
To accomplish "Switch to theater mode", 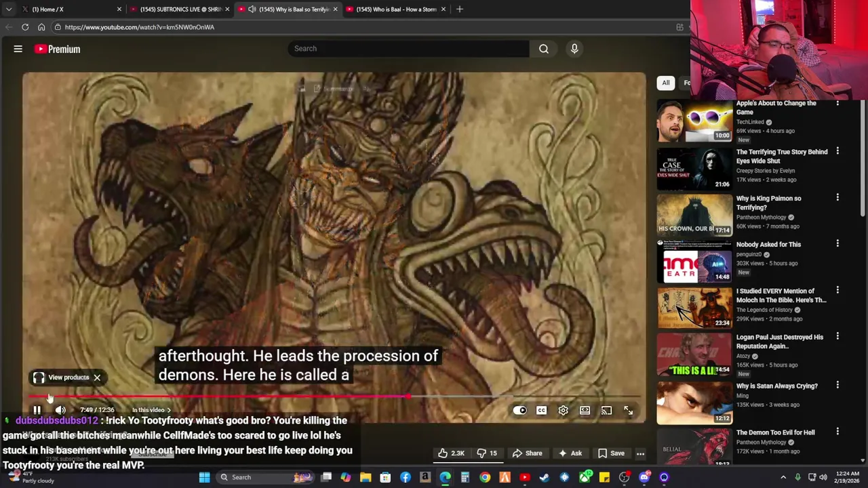I will [x=585, y=410].
